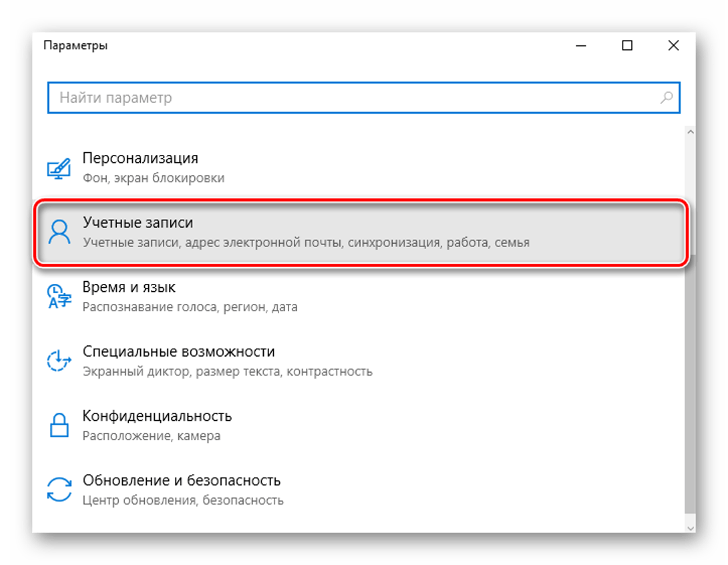Click the scrollbar down arrow
Viewport: 728px width, 565px height.
coord(691,527)
